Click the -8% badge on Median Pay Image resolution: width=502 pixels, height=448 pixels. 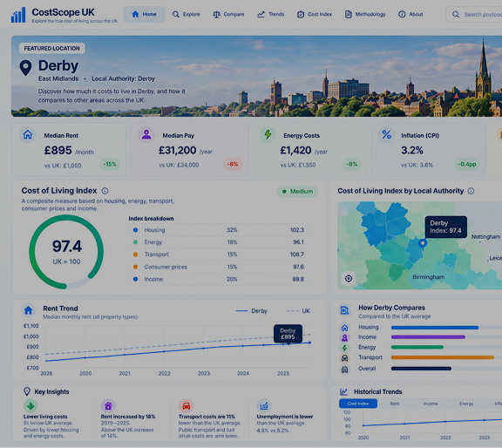(233, 164)
